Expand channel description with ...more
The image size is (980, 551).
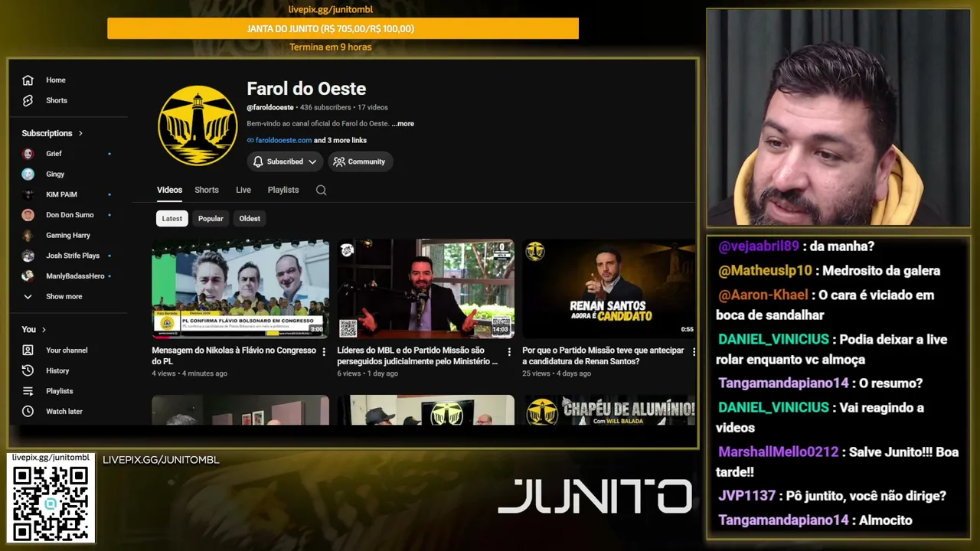[403, 124]
